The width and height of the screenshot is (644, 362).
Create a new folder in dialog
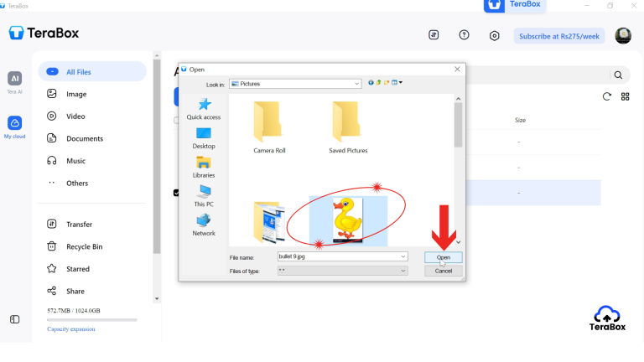(387, 82)
